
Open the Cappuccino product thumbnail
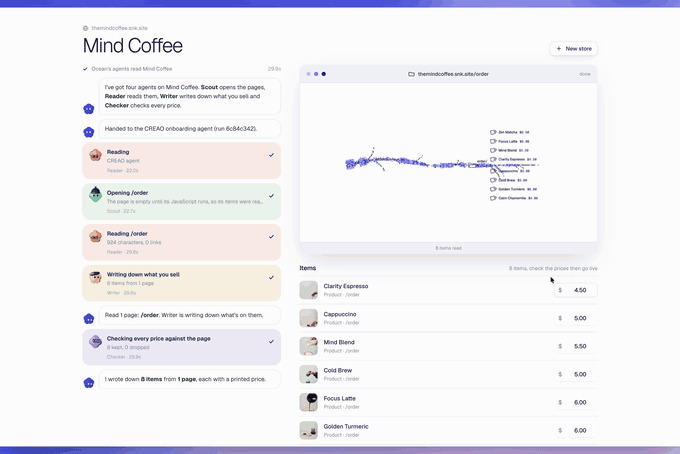coord(308,318)
